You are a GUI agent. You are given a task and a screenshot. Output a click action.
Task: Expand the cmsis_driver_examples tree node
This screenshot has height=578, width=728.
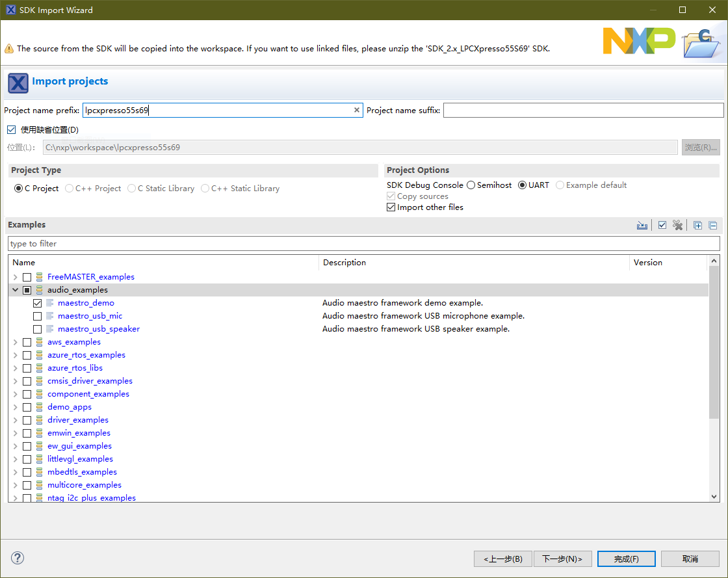(16, 381)
